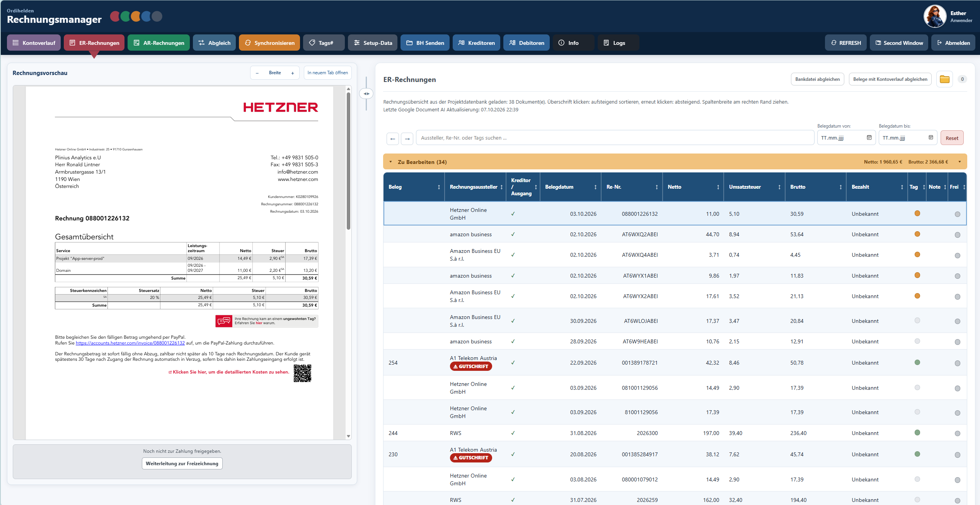This screenshot has width=980, height=505.
Task: Click the panel splitter arrows handle
Action: tap(366, 94)
